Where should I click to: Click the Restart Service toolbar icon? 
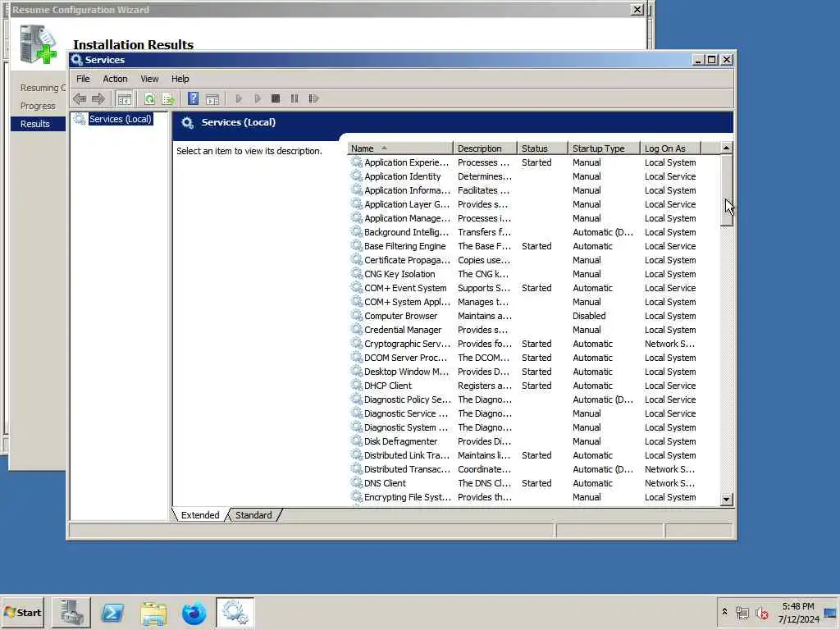click(314, 98)
